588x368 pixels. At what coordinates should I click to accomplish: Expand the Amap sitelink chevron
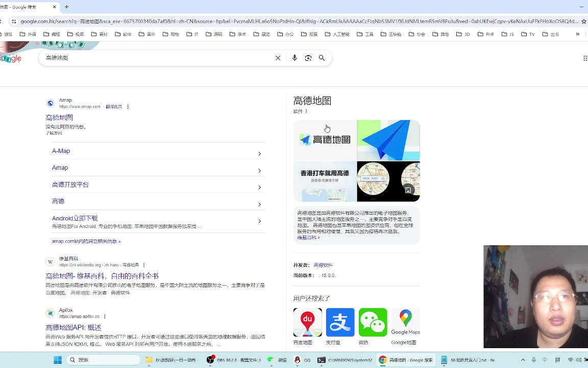pyautogui.click(x=259, y=171)
